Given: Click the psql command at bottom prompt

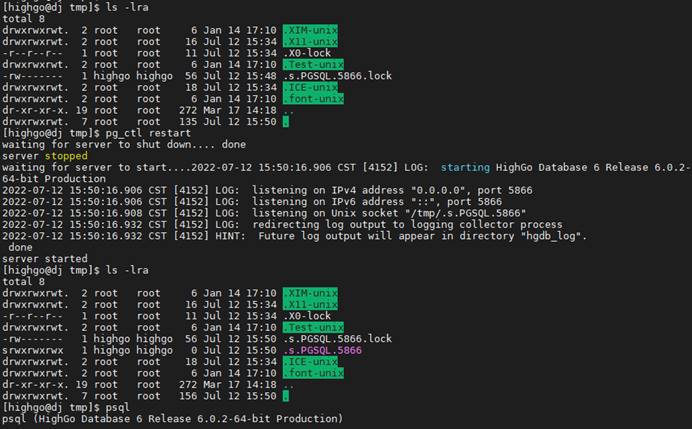Looking at the screenshot, I should (118, 407).
